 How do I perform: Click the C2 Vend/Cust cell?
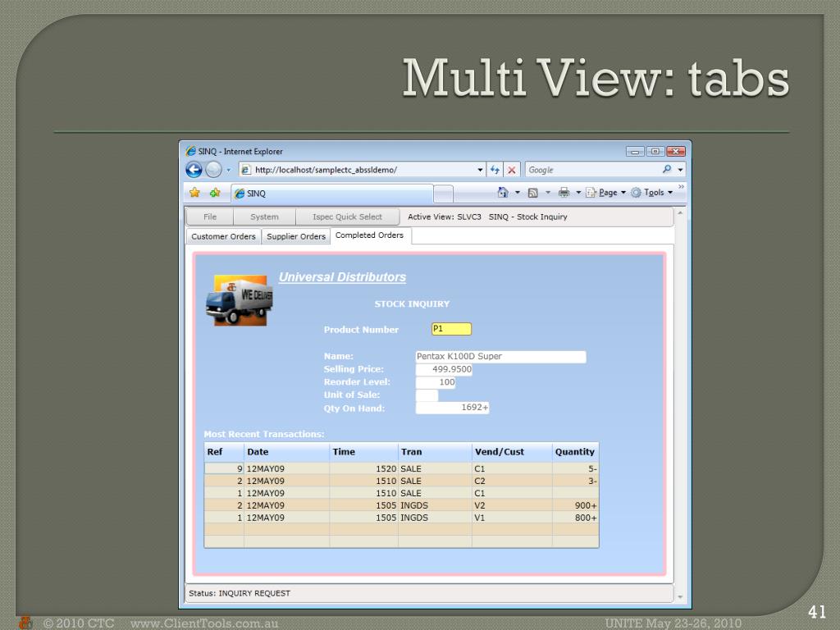[512, 481]
